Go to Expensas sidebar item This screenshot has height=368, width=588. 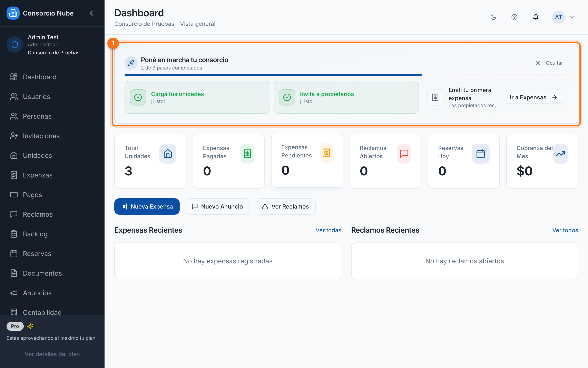tap(52, 175)
